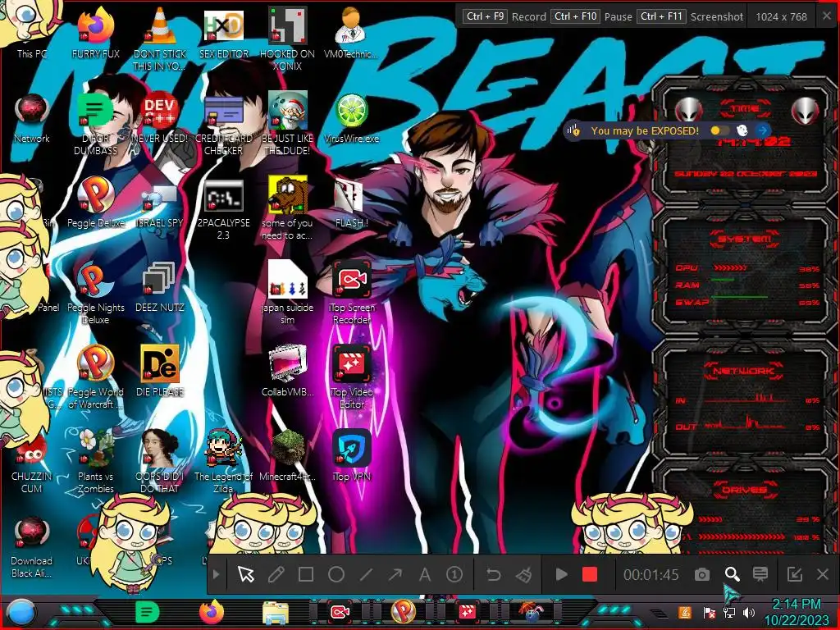This screenshot has width=840, height=630.
Task: Select the line drawing tool
Action: [366, 575]
